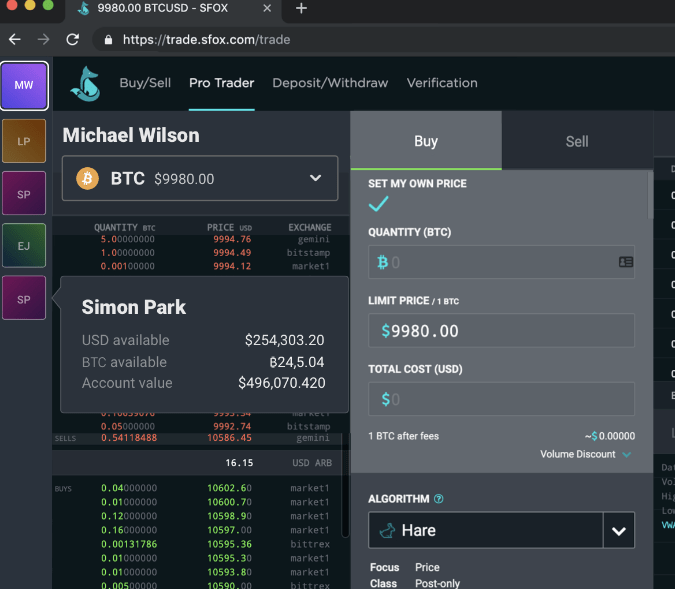Click the Simon Park name heading

click(134, 307)
